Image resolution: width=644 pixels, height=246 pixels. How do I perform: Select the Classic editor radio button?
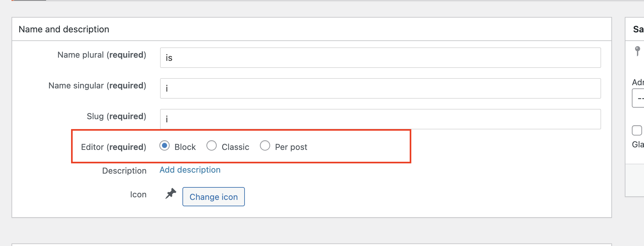click(212, 146)
